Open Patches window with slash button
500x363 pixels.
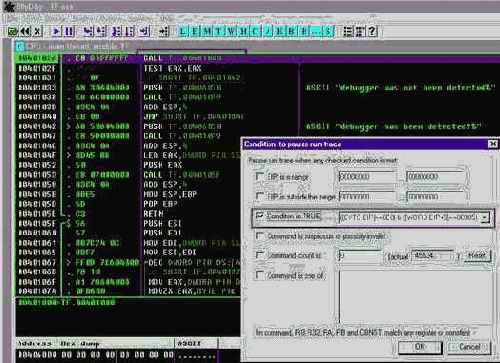(268, 32)
